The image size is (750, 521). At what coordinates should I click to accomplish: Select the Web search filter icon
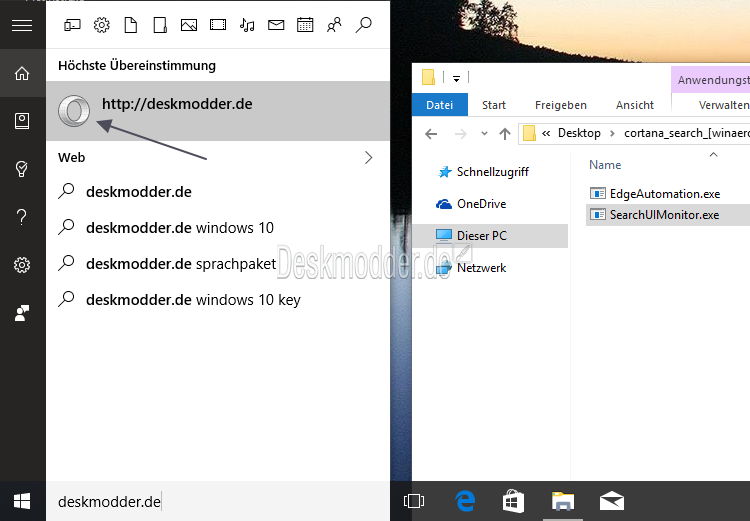(x=364, y=25)
